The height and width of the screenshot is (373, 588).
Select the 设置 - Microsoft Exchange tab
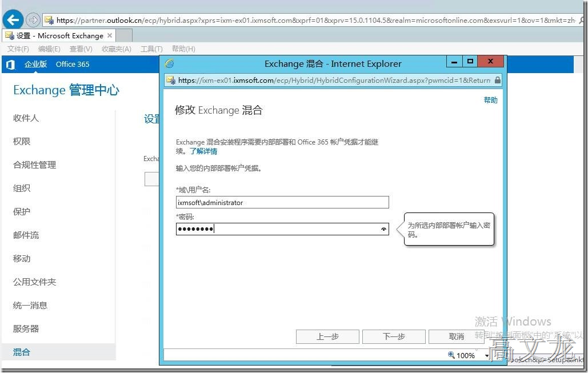pos(59,36)
